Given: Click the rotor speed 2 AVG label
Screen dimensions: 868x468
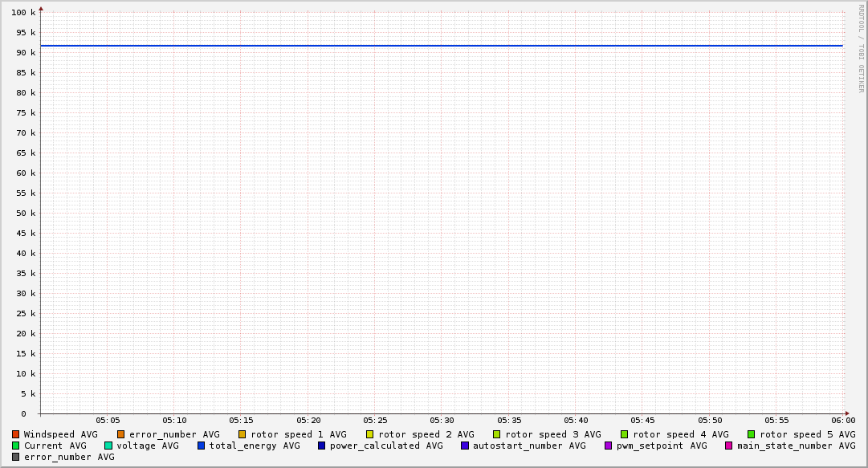Looking at the screenshot, I should (426, 434).
